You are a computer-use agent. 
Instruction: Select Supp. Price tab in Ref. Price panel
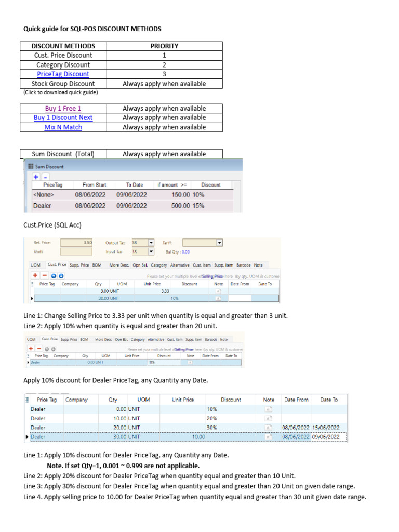(79, 265)
